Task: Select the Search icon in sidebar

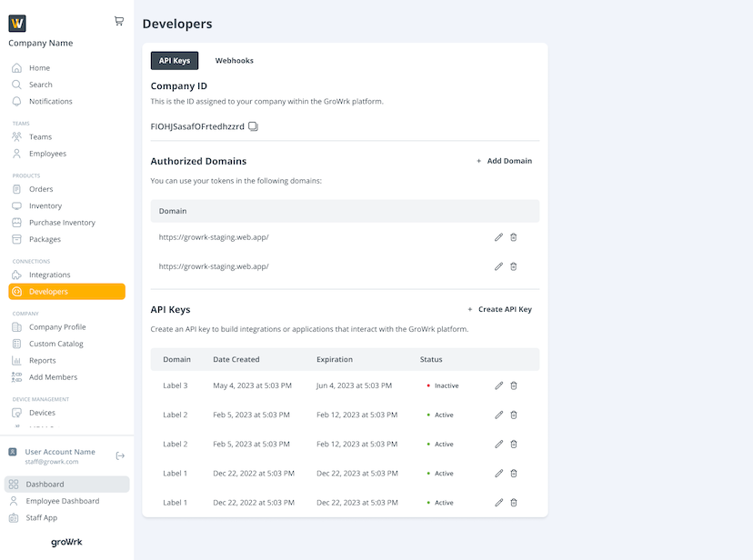Action: click(15, 84)
